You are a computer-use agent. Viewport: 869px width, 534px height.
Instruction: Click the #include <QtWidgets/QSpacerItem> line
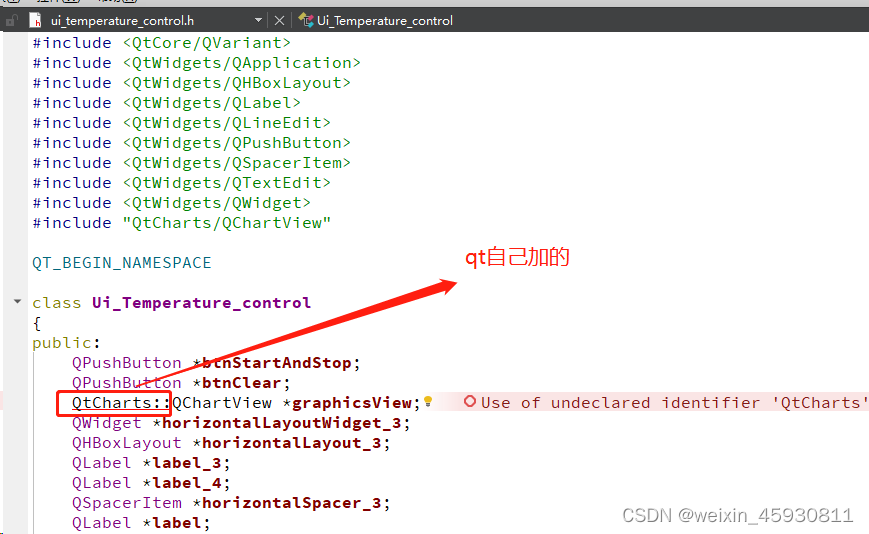coord(191,162)
